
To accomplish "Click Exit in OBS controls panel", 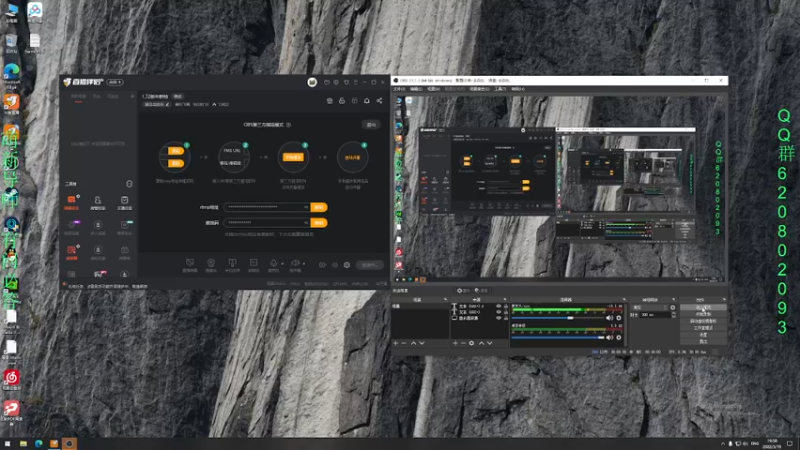I will pyautogui.click(x=703, y=341).
